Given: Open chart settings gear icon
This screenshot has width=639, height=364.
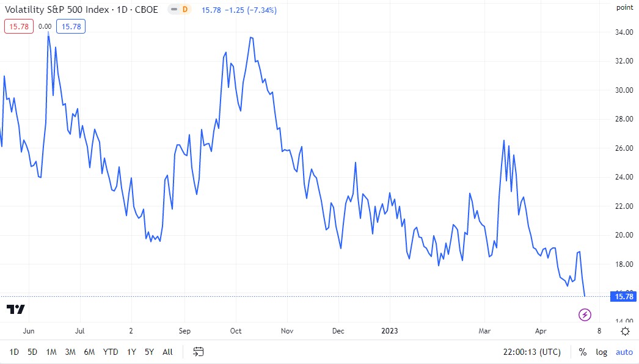Looking at the screenshot, I should pos(625,331).
